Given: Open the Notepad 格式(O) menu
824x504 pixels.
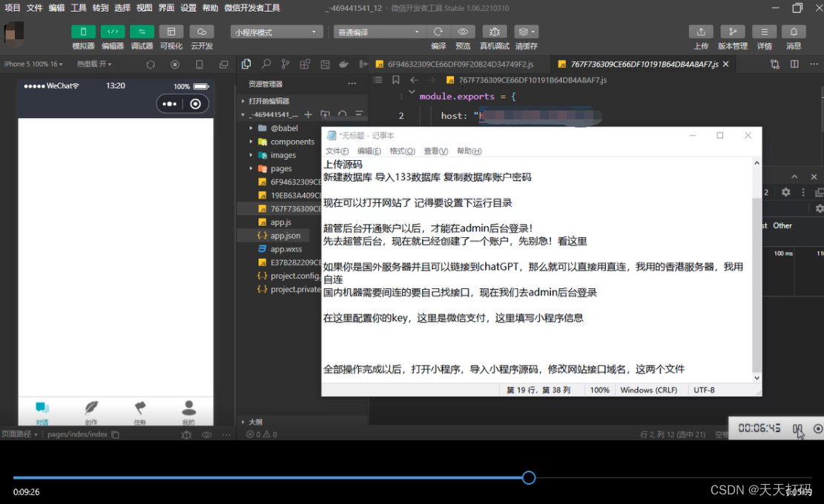Looking at the screenshot, I should [x=402, y=150].
